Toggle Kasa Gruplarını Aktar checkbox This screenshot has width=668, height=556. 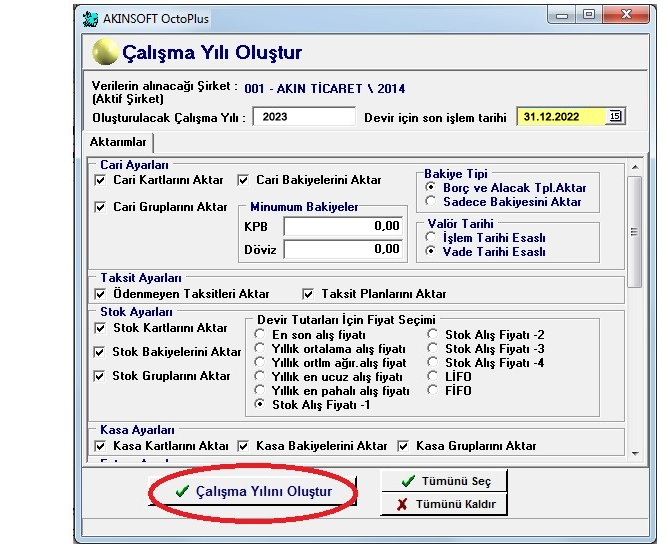tap(403, 446)
